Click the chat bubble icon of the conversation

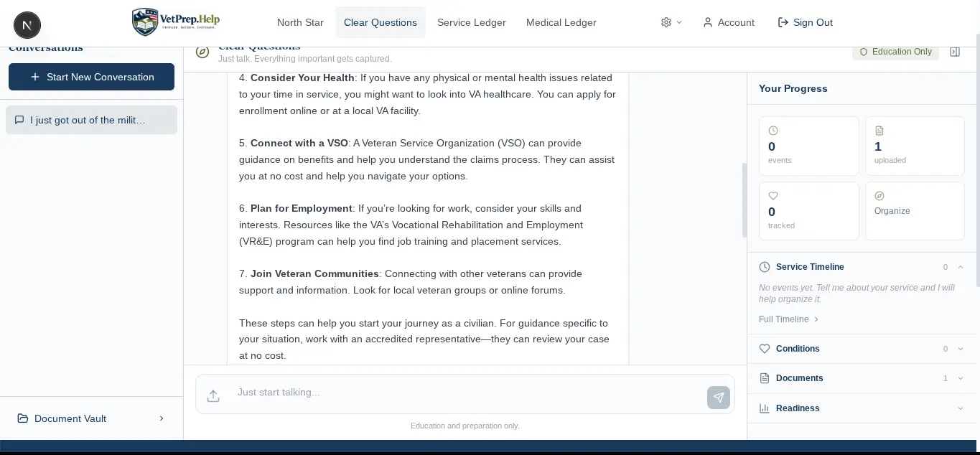tap(19, 120)
